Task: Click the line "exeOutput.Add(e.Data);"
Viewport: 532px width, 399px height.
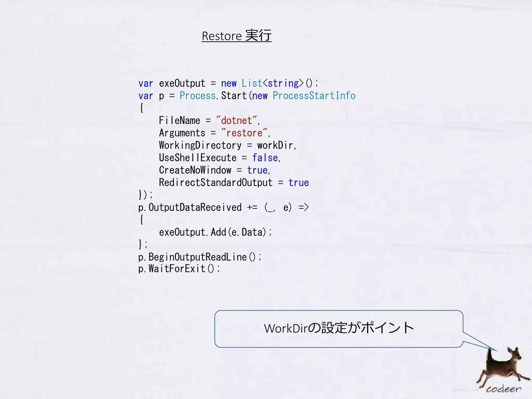Action: pos(215,232)
